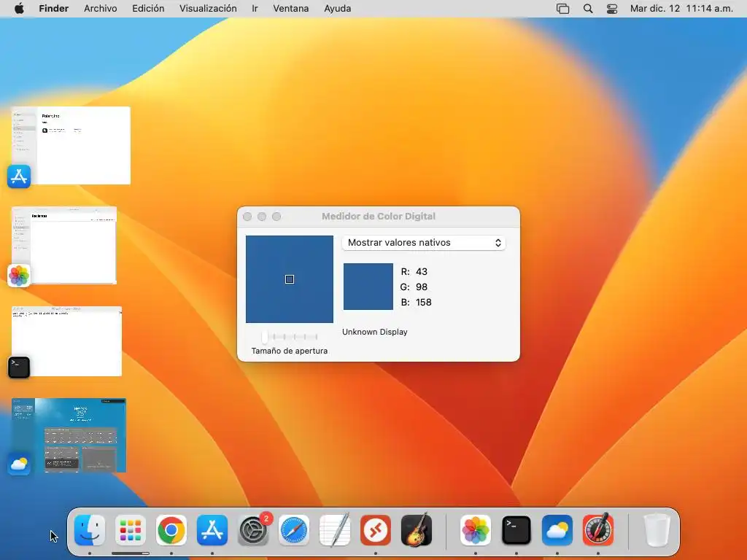Open App Store from the Dock
Screen dimensions: 747x560
(x=212, y=530)
